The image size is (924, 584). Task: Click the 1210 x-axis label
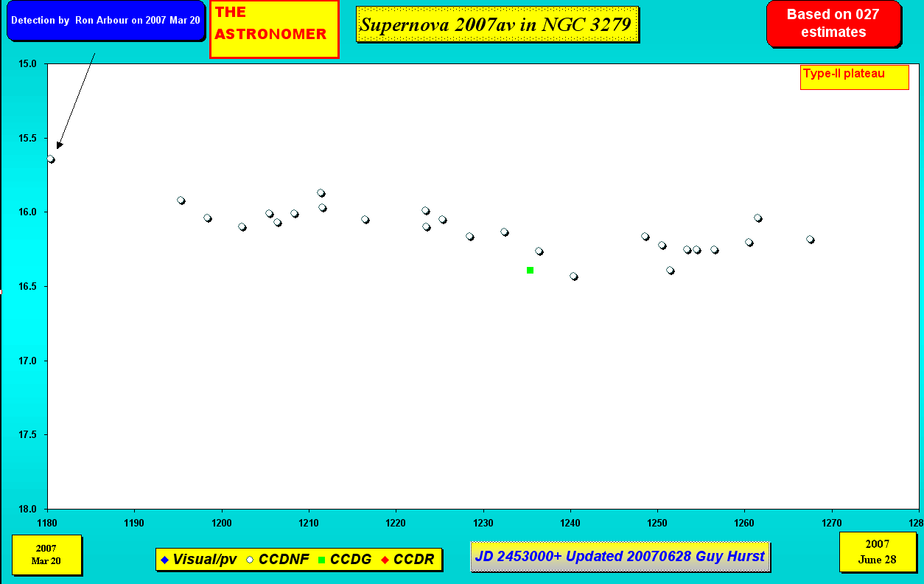tap(309, 522)
